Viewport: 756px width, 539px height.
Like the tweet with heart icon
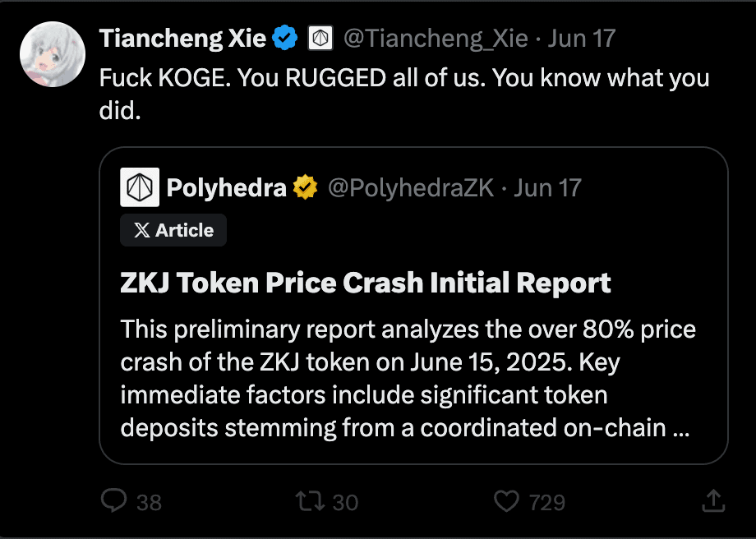coord(507,501)
